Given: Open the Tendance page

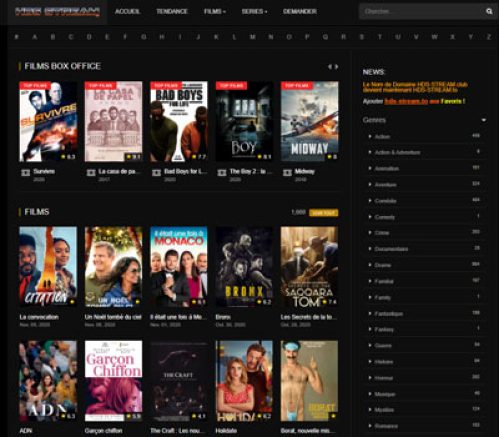Looking at the screenshot, I should point(172,11).
